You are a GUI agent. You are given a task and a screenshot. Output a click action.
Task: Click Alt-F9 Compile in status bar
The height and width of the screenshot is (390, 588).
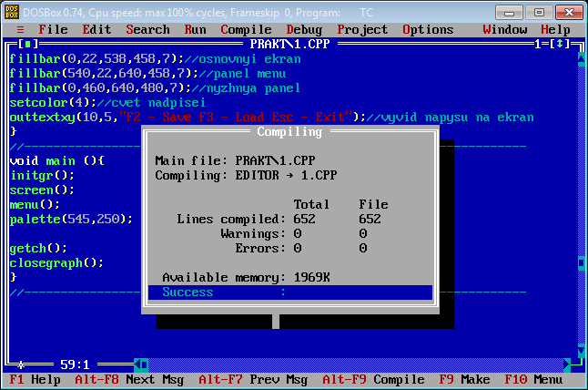(373, 380)
